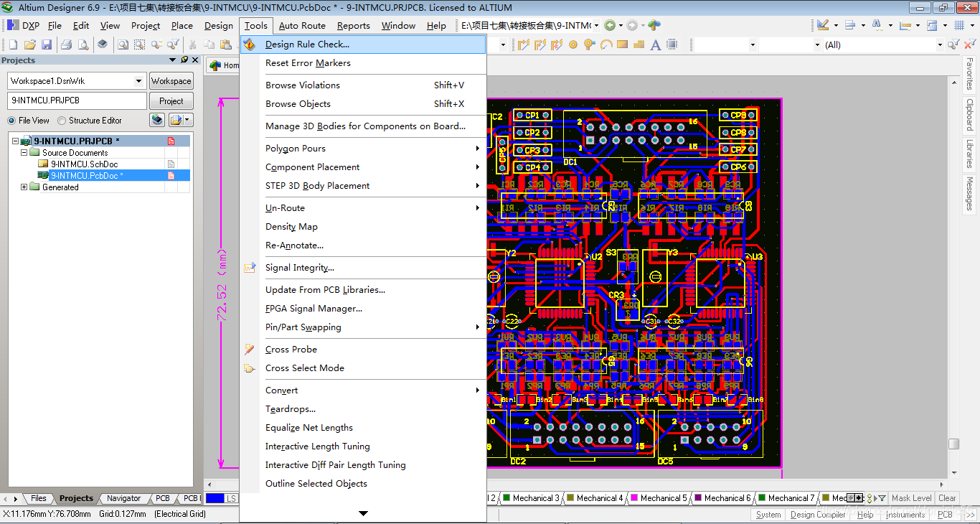Click the Mask Level button
Screen dimensions: 980x524
[x=911, y=498]
